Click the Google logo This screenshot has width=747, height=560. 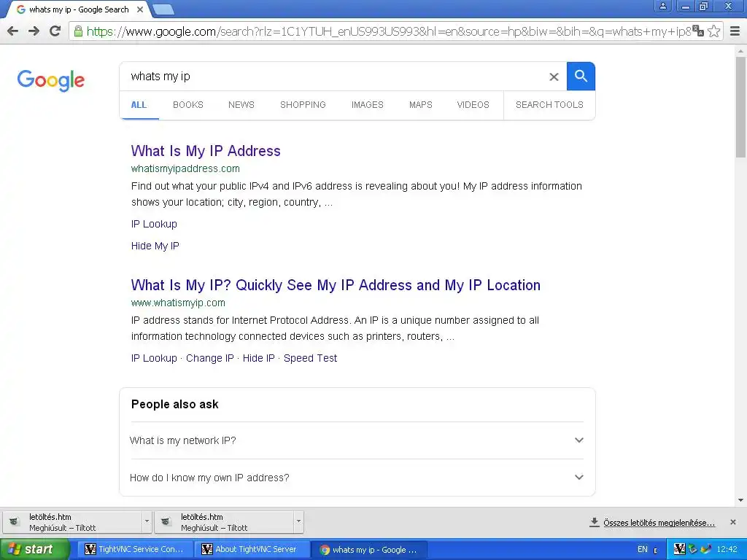[x=51, y=80]
